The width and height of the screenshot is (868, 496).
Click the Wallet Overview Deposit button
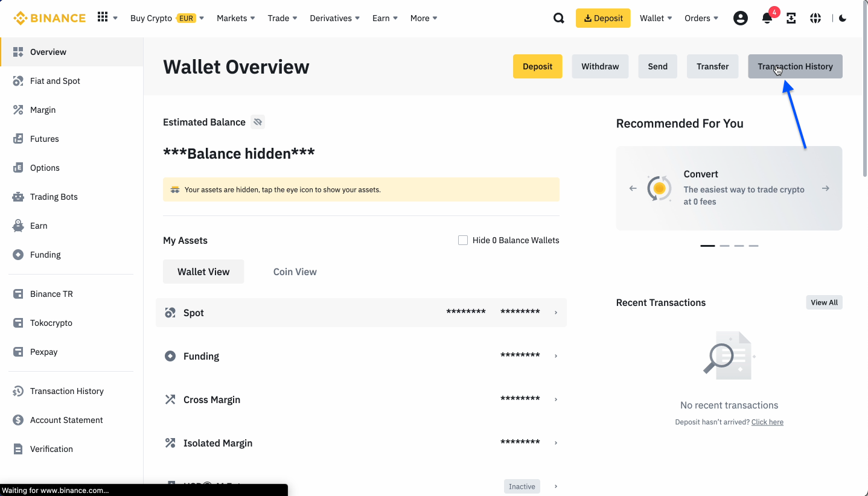tap(537, 66)
